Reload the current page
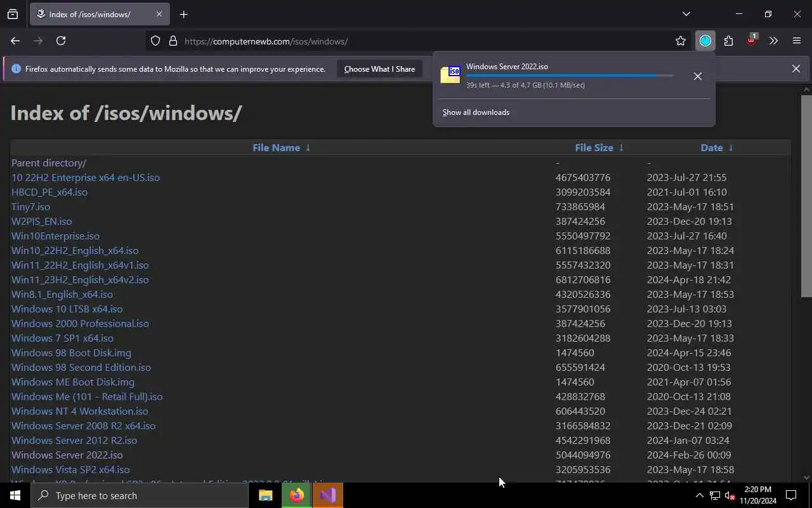 [61, 41]
